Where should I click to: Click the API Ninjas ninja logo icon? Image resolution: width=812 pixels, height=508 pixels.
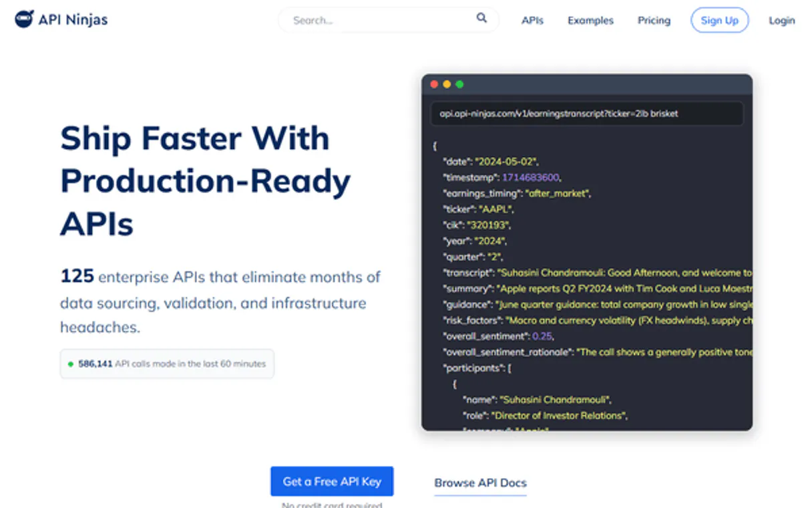(24, 19)
